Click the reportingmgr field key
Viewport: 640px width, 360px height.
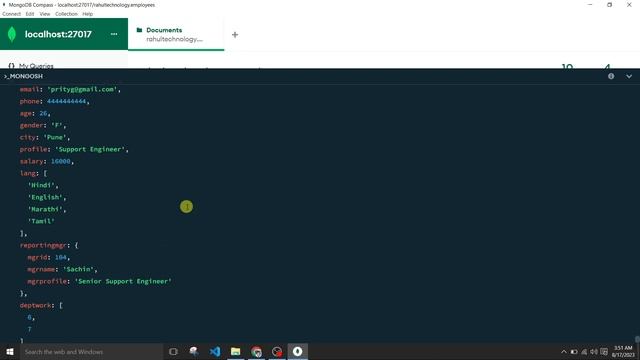(43, 245)
